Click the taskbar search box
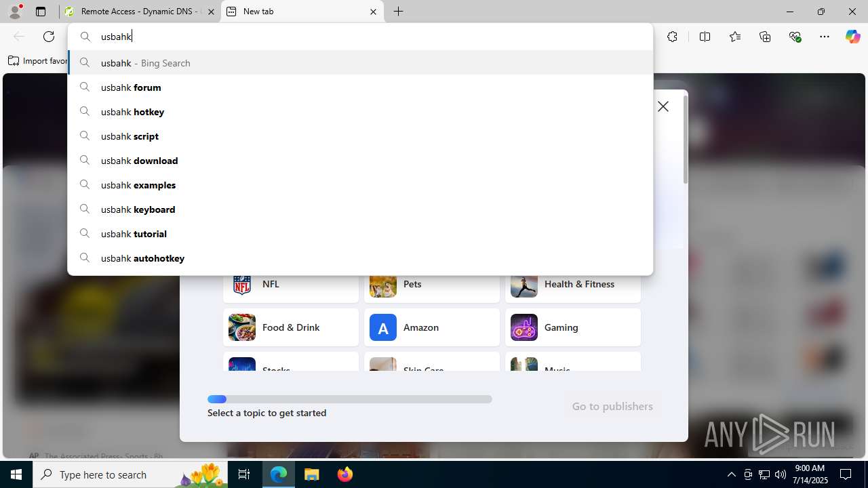The image size is (868, 488). tap(130, 474)
